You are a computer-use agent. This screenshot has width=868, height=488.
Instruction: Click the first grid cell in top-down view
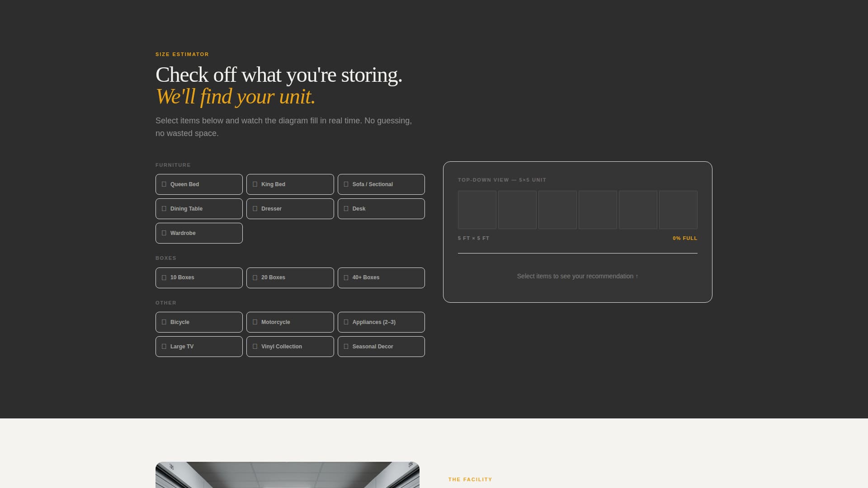tap(477, 210)
